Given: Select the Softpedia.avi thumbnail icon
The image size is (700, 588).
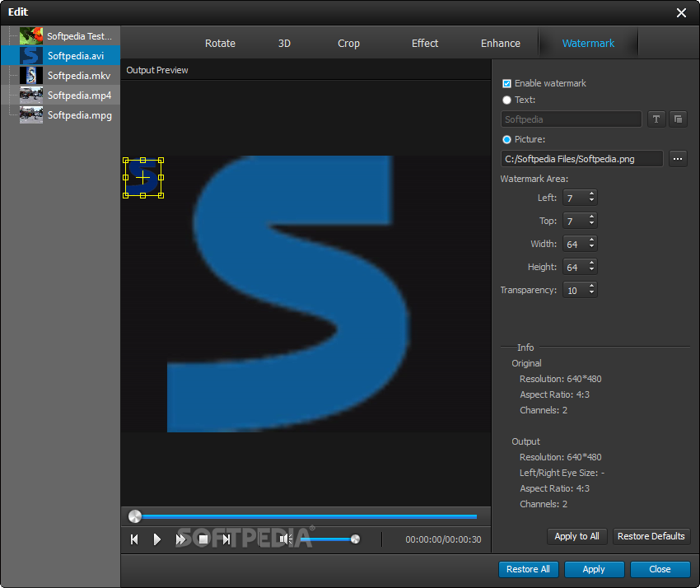Looking at the screenshot, I should [x=31, y=55].
